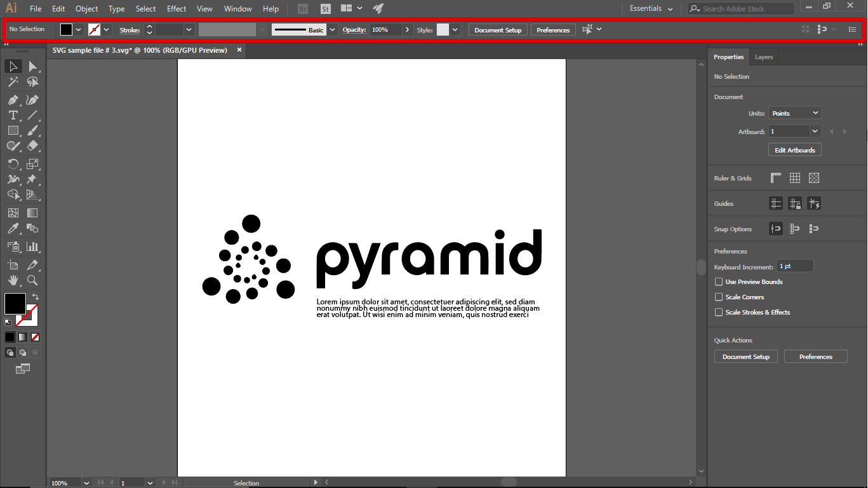Click Document Setup in Quick Actions
The image size is (868, 488).
(x=745, y=357)
